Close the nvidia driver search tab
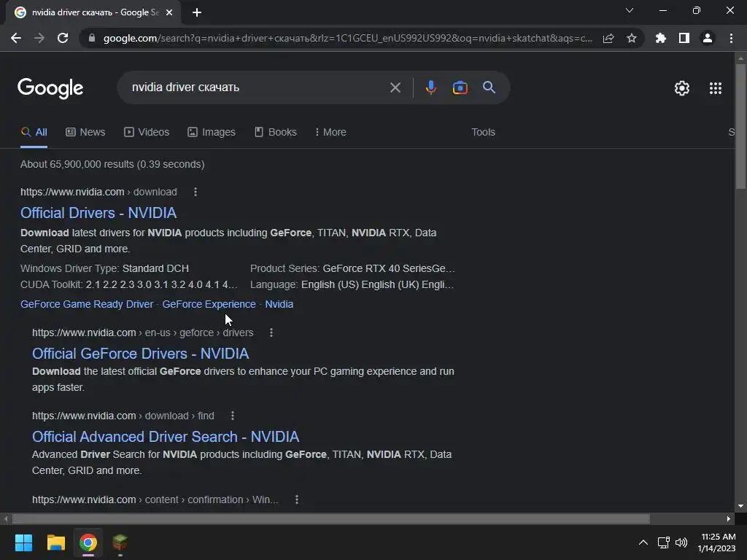747x560 pixels. tap(169, 12)
